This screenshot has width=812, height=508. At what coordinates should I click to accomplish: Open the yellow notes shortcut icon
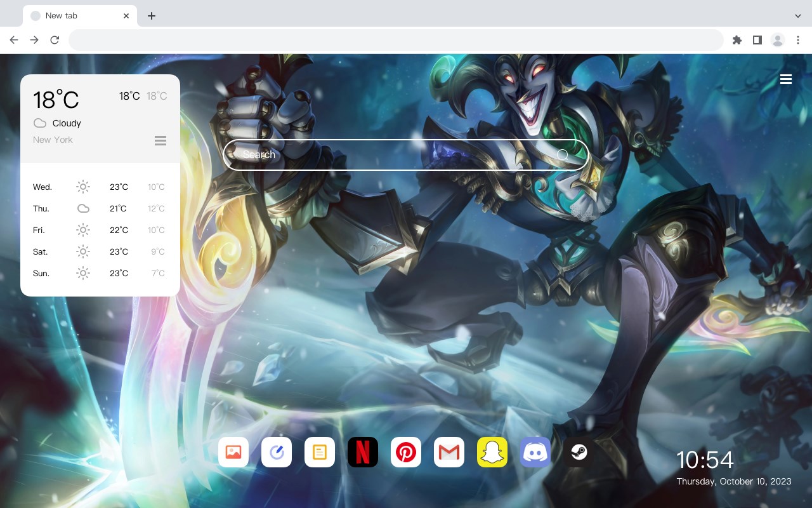(320, 452)
